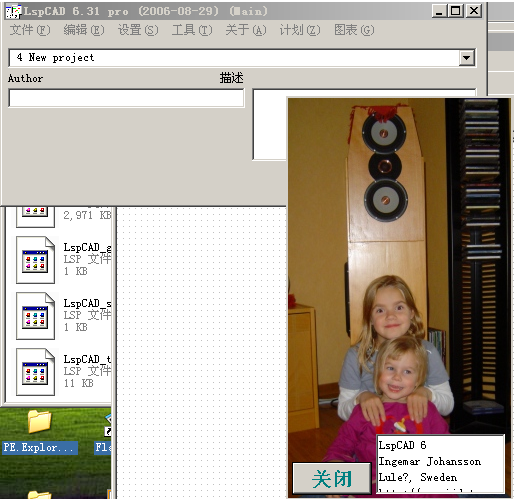The height and width of the screenshot is (499, 514).
Task: Open the 工具(T) menu
Action: 192,30
